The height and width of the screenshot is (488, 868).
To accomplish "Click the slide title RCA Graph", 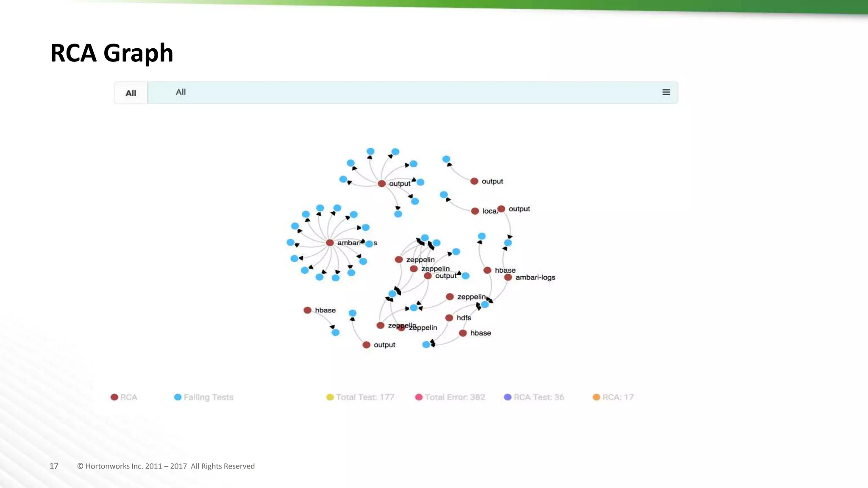I will (111, 53).
